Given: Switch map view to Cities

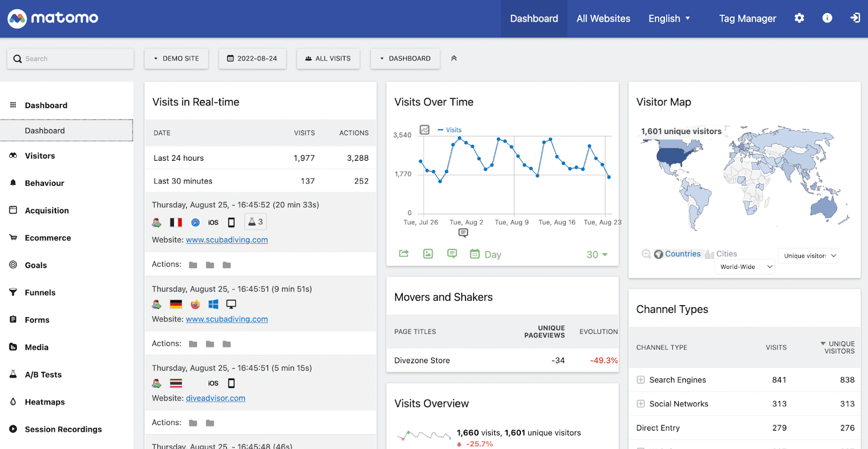Looking at the screenshot, I should tap(721, 254).
